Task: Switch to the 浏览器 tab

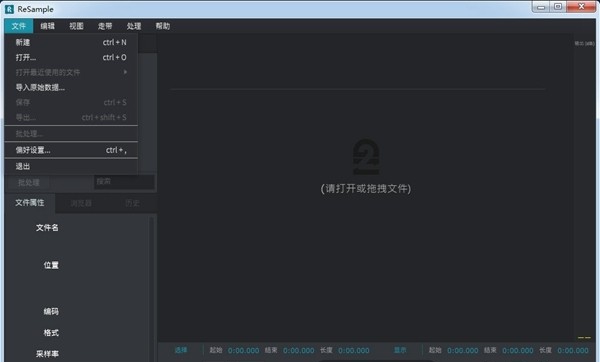Action: tap(81, 203)
